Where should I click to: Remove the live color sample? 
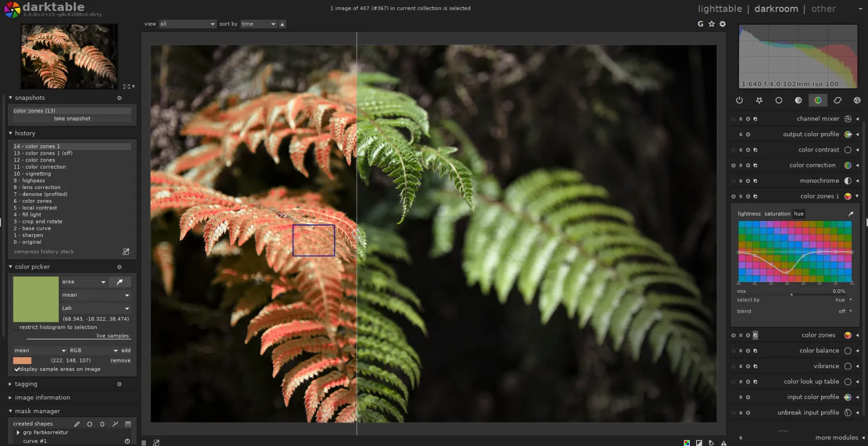pyautogui.click(x=120, y=360)
